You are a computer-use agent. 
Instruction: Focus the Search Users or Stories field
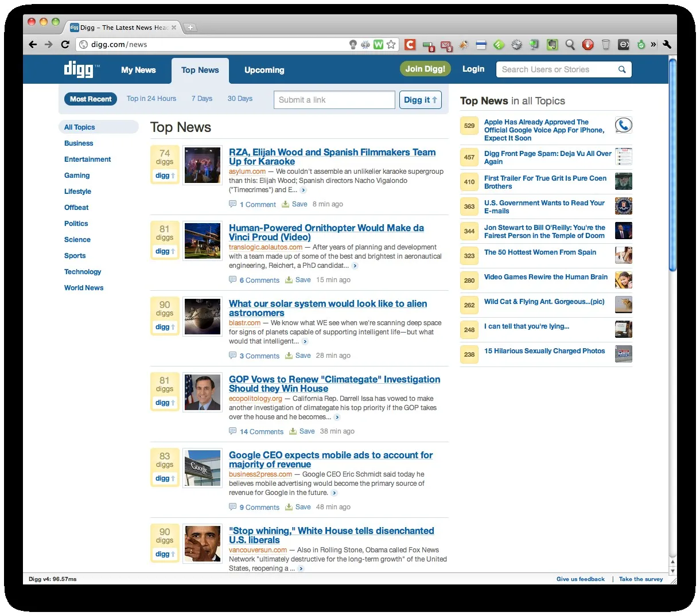click(x=557, y=69)
